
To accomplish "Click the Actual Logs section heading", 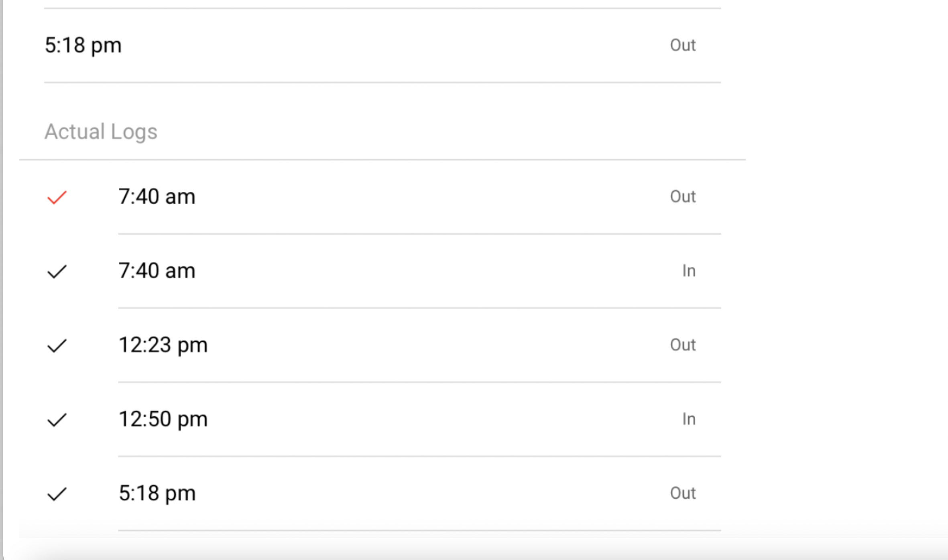I will [x=101, y=132].
